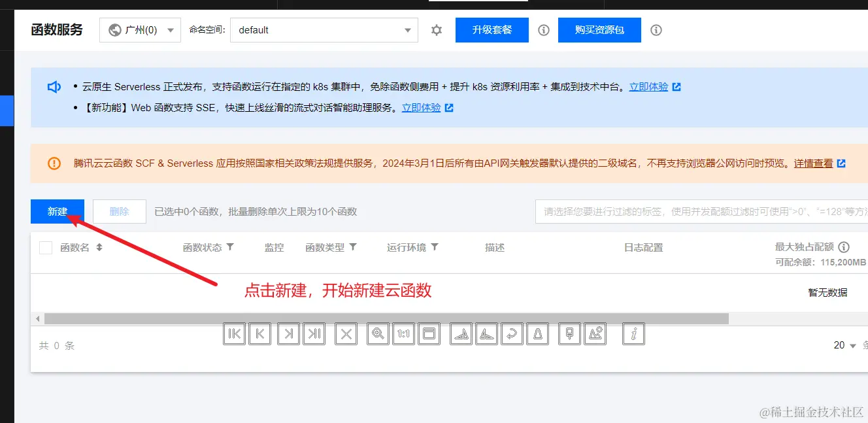Click the info icon beside 最大独占配额
This screenshot has height=423, width=868.
tap(844, 247)
